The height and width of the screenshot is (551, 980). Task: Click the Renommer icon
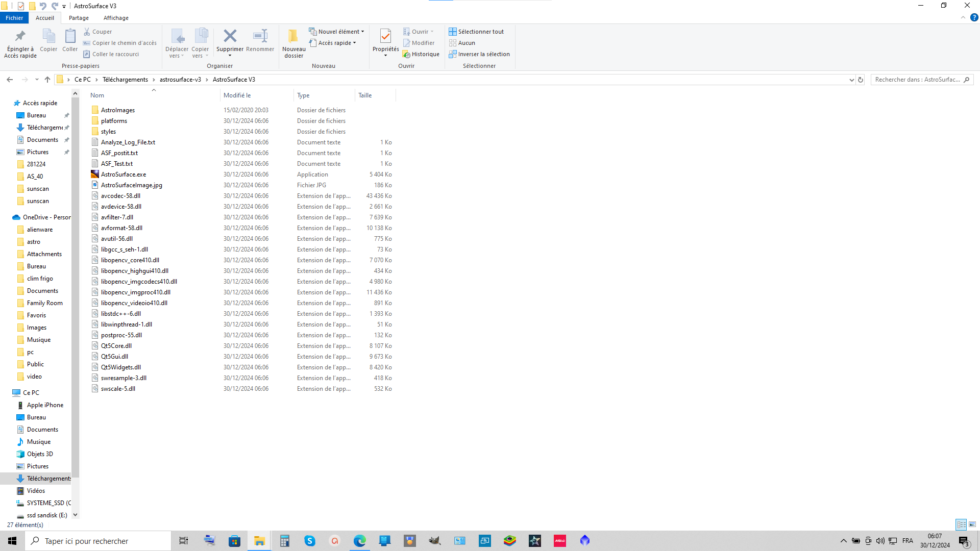click(x=260, y=36)
